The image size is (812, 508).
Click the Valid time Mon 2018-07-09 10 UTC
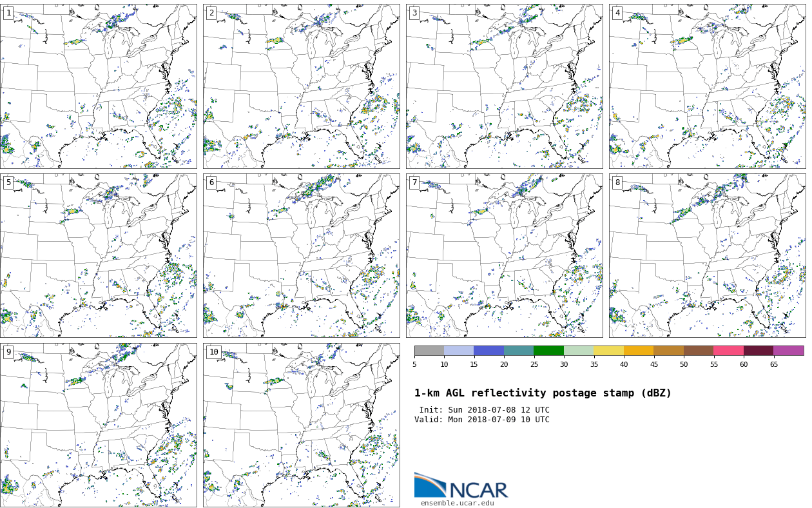[x=482, y=420]
